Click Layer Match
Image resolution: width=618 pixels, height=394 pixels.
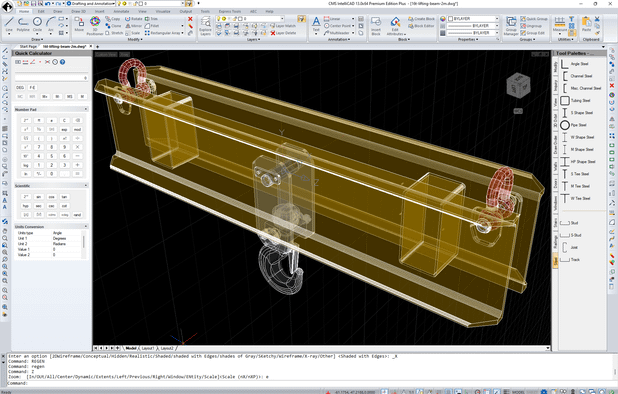(x=283, y=26)
